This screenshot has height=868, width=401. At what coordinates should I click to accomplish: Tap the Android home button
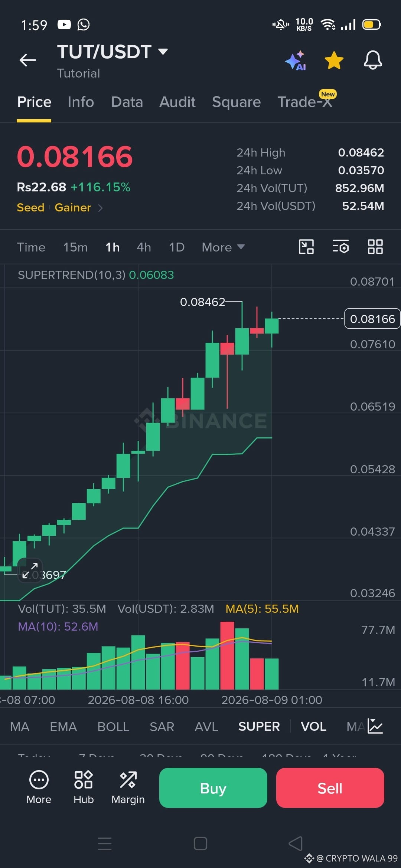point(200,843)
